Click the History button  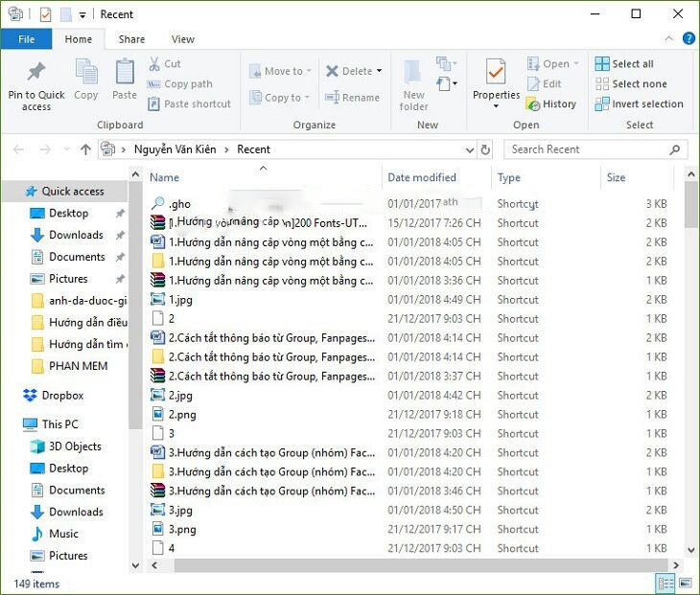(551, 103)
